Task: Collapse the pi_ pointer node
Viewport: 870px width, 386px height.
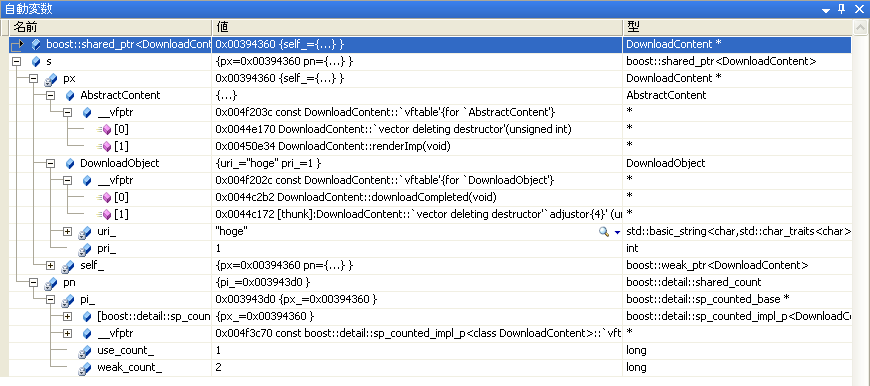Action: (x=50, y=299)
